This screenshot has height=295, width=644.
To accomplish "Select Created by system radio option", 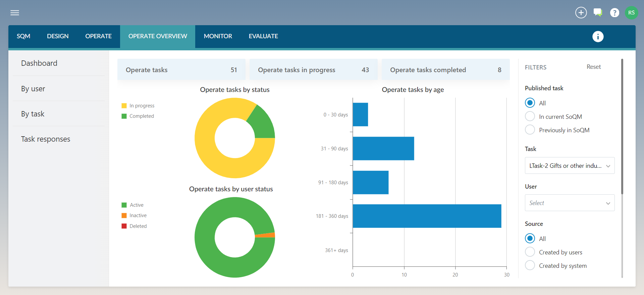I will tap(530, 265).
